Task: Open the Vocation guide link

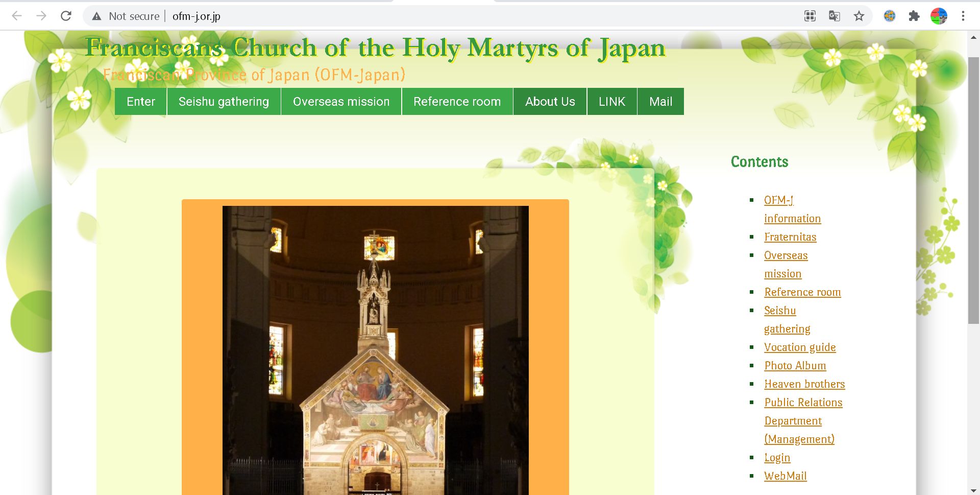Action: [800, 347]
